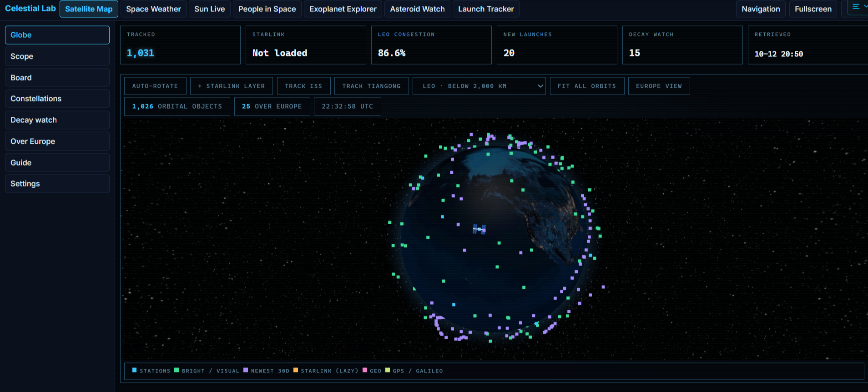This screenshot has width=868, height=392.
Task: Click the Starlink (Lazy) legend swatch
Action: [x=296, y=370]
